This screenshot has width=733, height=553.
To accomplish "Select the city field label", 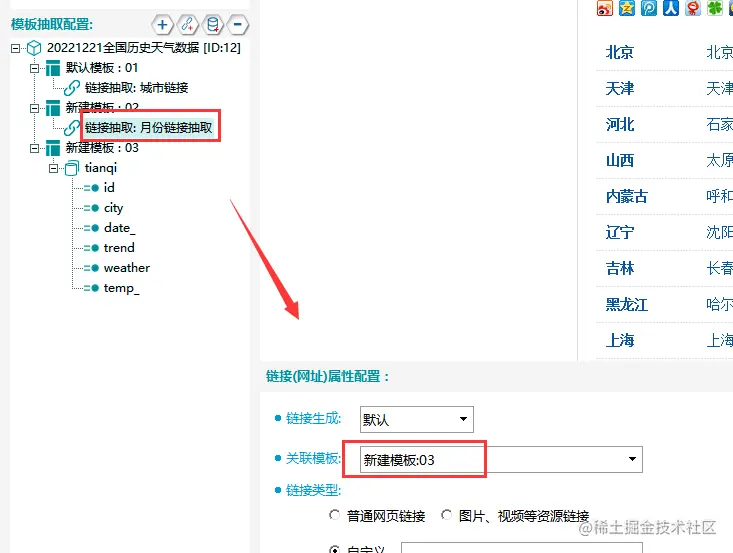I will point(114,208).
